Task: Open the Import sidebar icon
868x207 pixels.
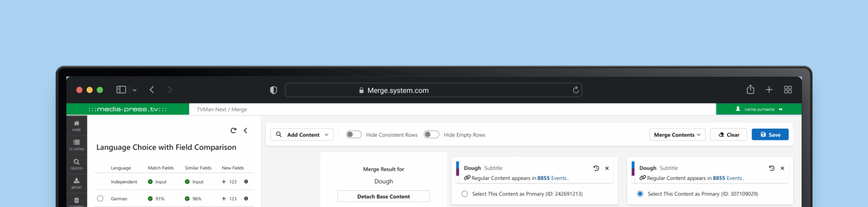Action: tap(76, 183)
